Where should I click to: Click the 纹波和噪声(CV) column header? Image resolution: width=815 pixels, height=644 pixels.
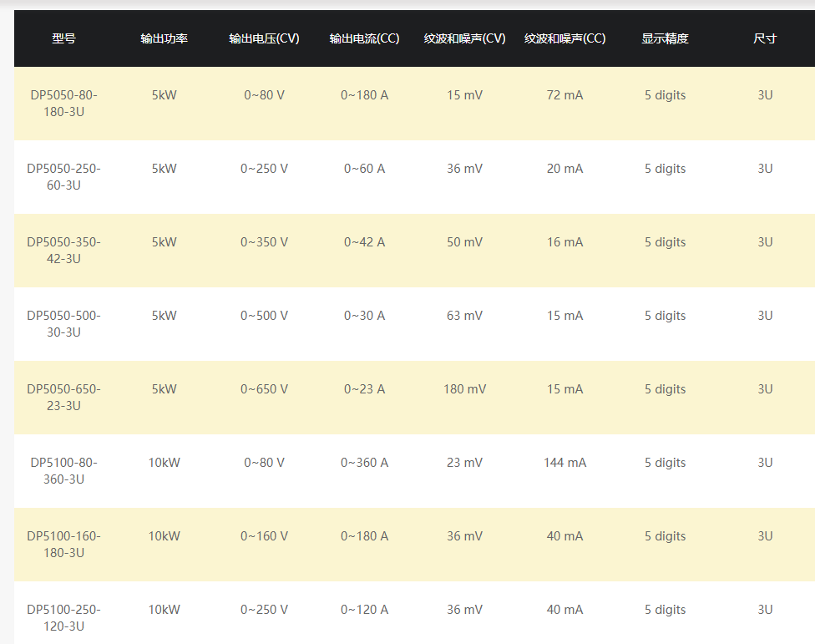[x=464, y=38]
